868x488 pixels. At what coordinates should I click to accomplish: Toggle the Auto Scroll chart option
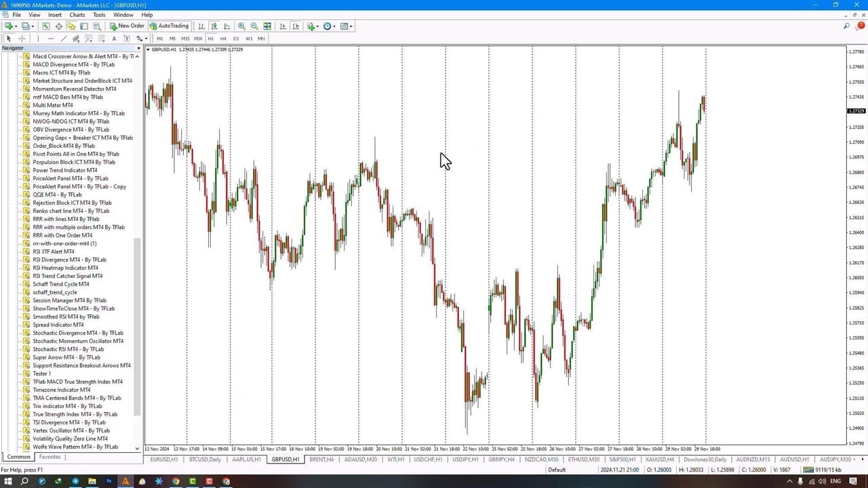coord(283,26)
